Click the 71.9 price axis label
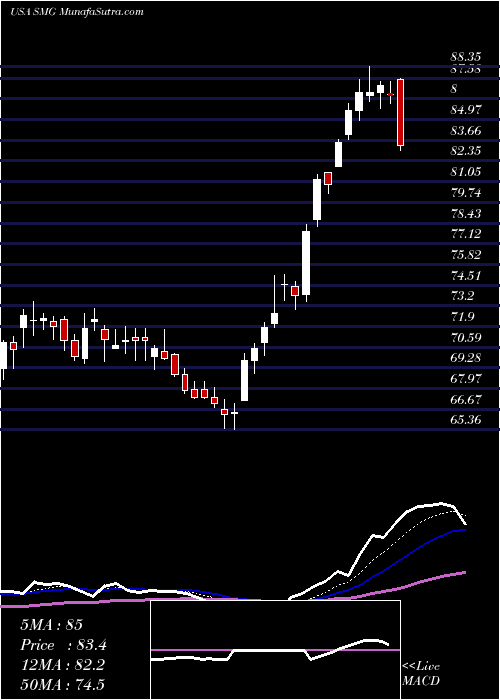The image size is (500, 700). [462, 317]
